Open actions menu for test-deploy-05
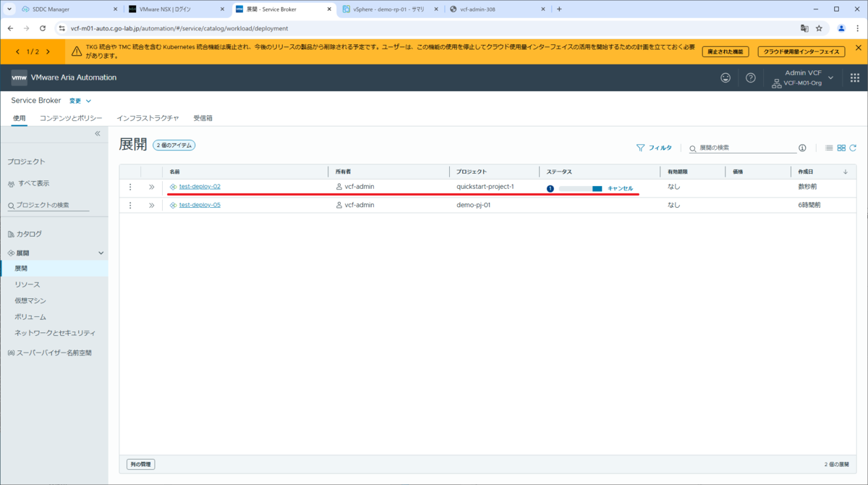The width and height of the screenshot is (868, 485). 130,205
